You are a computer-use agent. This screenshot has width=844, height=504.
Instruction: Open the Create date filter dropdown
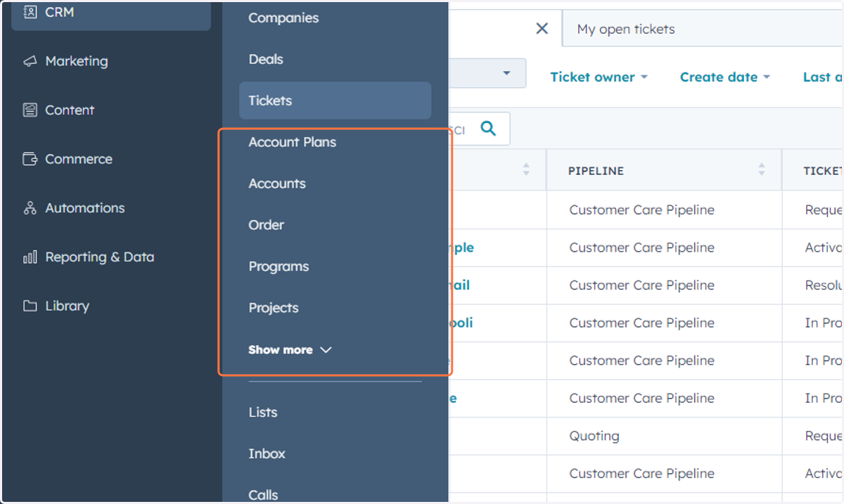click(725, 77)
